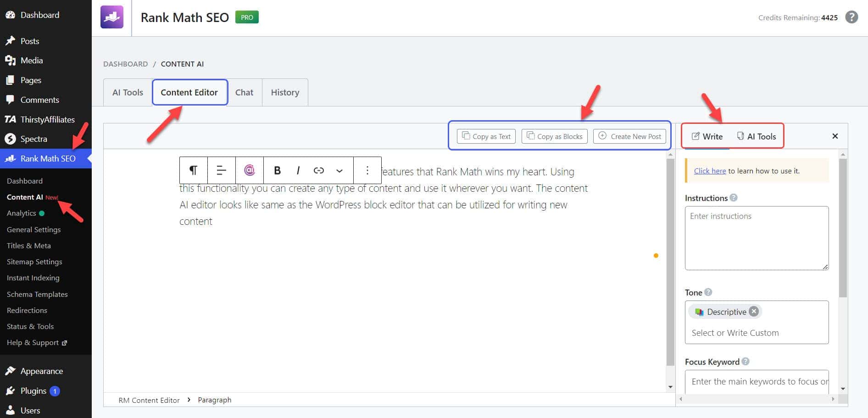This screenshot has width=868, height=418.
Task: Open Posts in WordPress sidebar
Action: coord(30,41)
